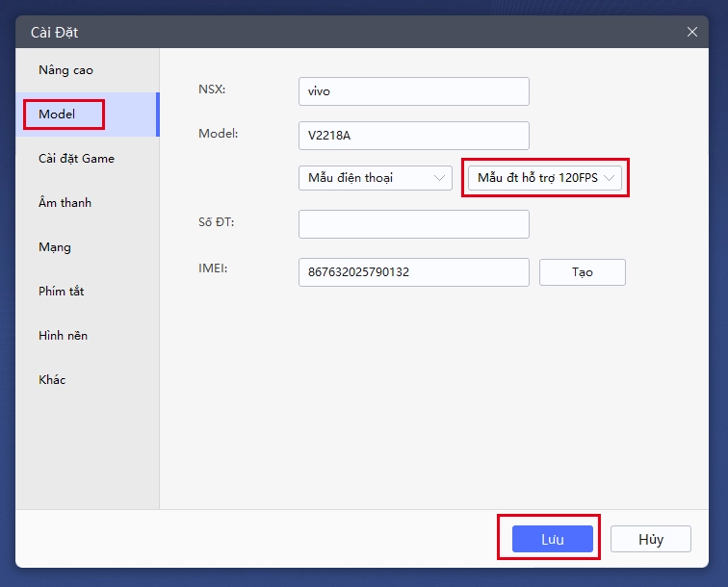Image resolution: width=728 pixels, height=587 pixels.
Task: Click the NSX field containing vivo
Action: [x=413, y=91]
